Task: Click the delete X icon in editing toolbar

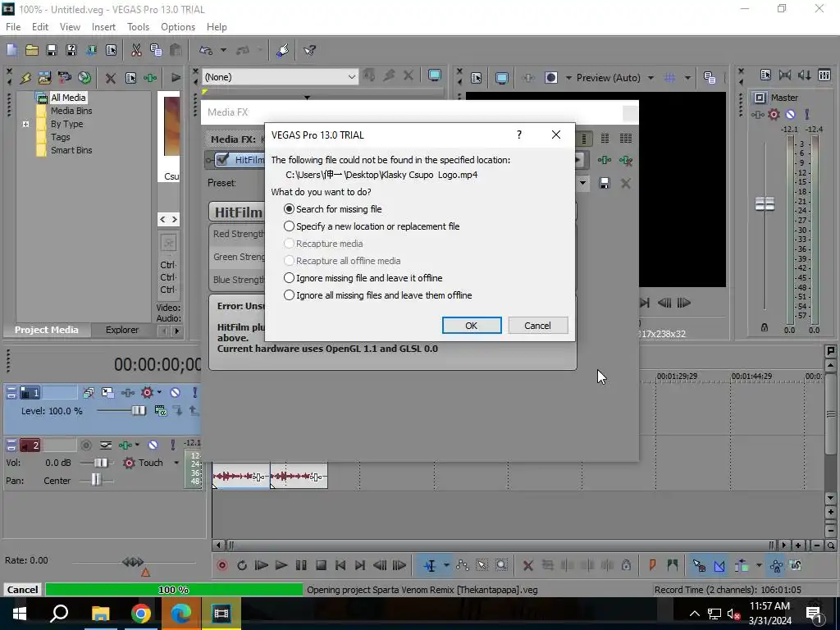Action: pyautogui.click(x=527, y=565)
